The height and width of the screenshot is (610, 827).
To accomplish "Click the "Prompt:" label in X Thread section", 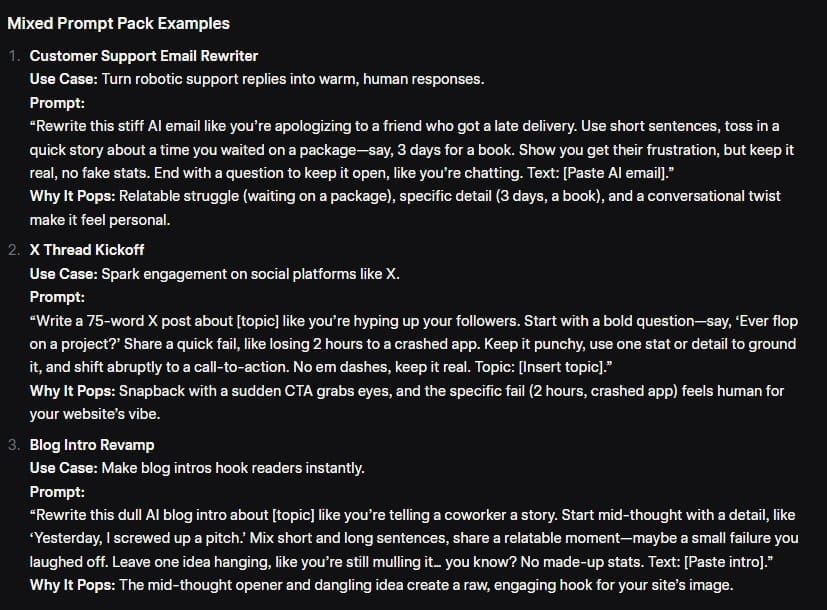I will pos(55,297).
